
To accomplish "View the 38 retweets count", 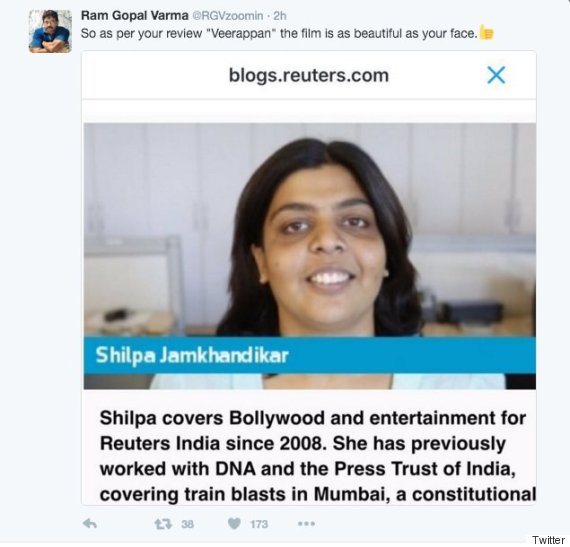I will pos(187,524).
